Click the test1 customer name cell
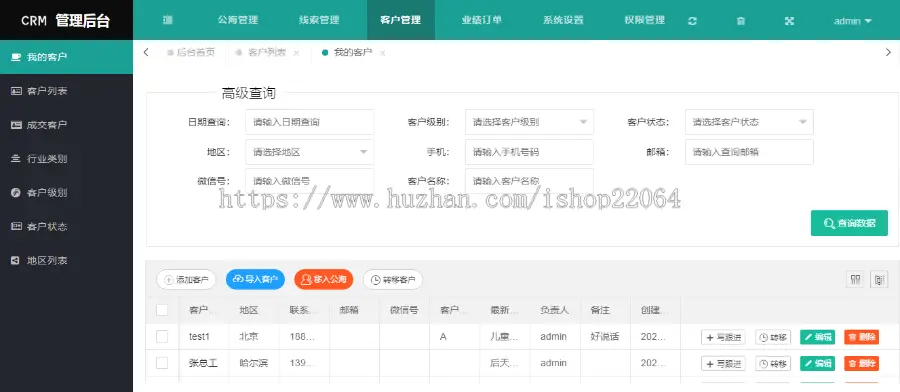This screenshot has height=392, width=900. click(204, 337)
